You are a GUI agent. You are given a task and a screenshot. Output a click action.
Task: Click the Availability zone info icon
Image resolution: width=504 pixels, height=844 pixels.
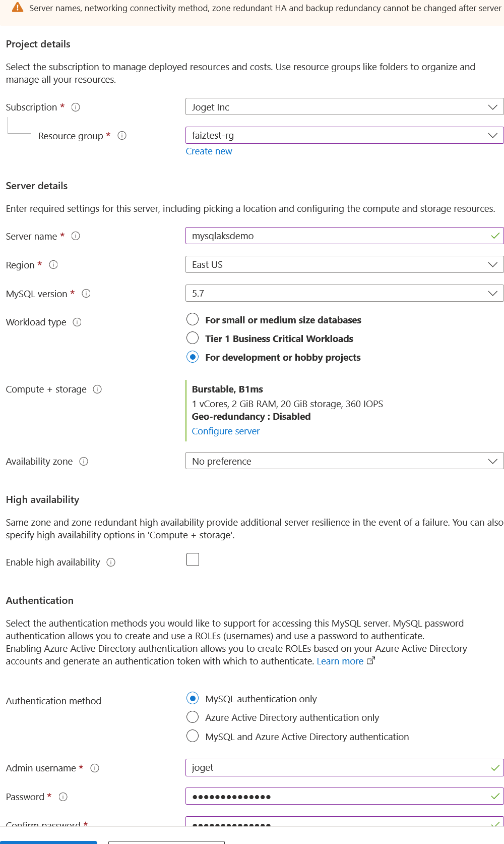click(84, 462)
